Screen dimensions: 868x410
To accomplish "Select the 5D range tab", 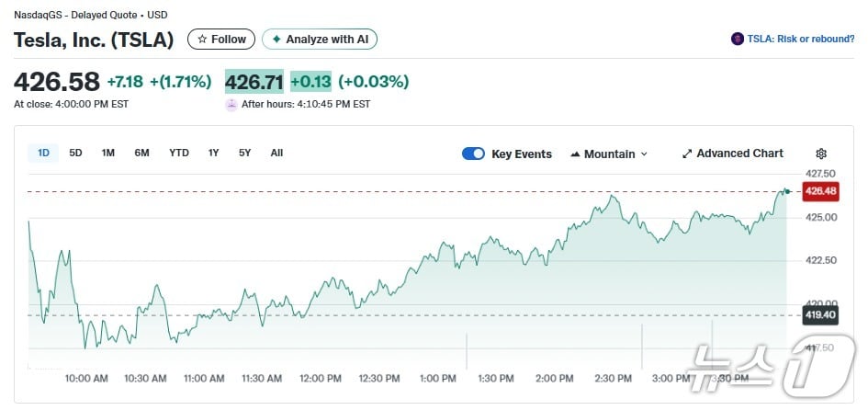I will tap(75, 153).
